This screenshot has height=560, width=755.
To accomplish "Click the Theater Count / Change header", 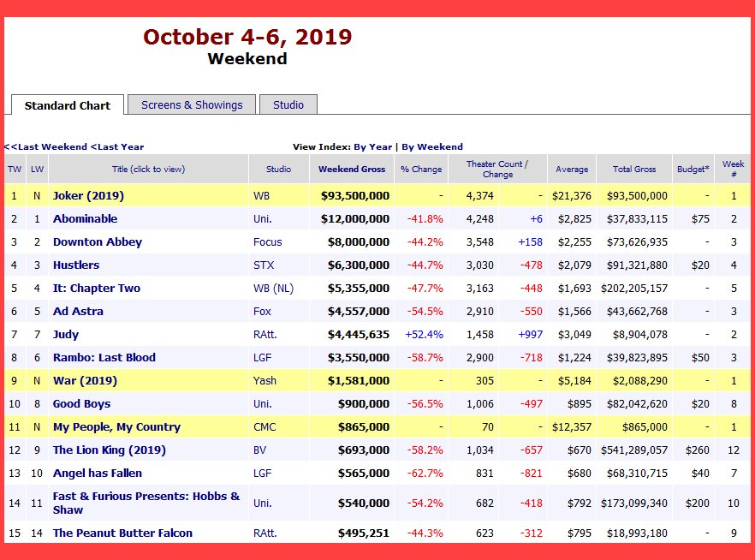I will (x=496, y=169).
